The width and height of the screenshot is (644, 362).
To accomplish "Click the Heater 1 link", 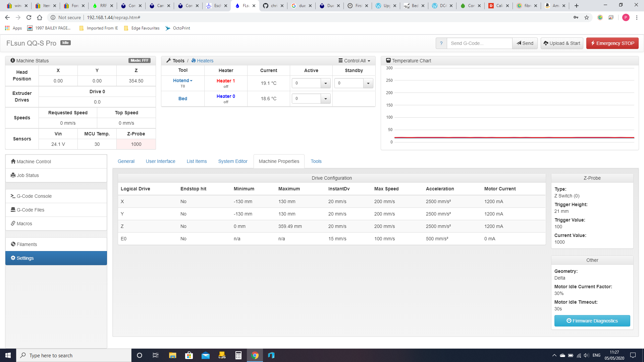I will pyautogui.click(x=226, y=81).
